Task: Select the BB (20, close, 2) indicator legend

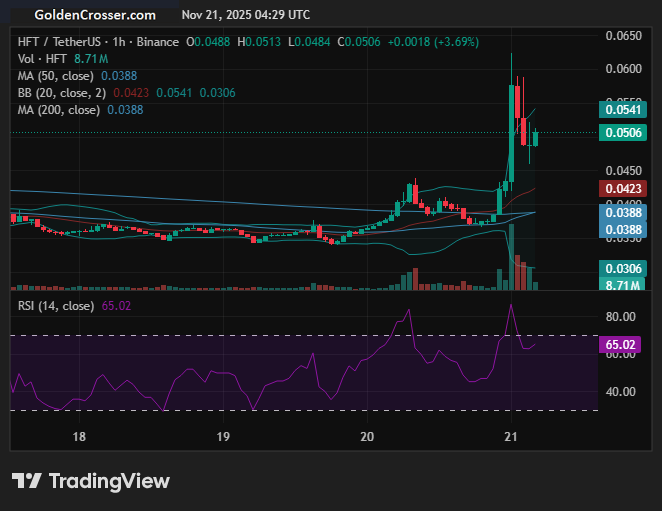Action: [x=127, y=93]
